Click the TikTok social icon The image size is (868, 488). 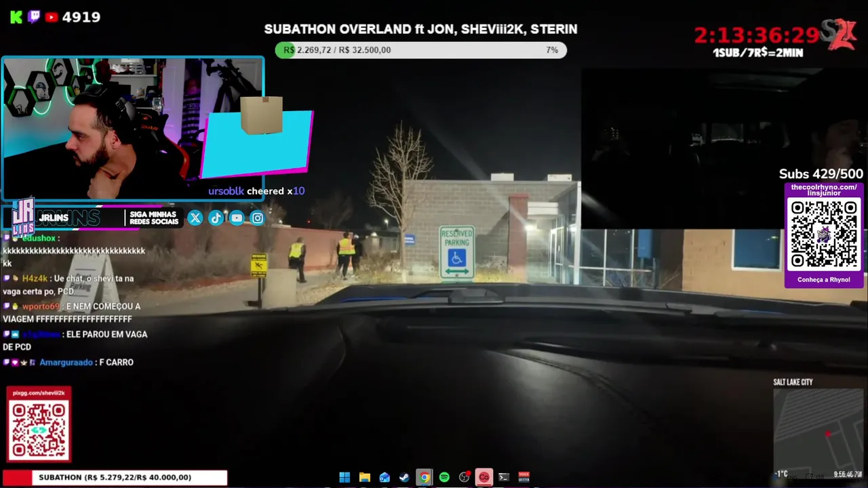click(x=216, y=218)
